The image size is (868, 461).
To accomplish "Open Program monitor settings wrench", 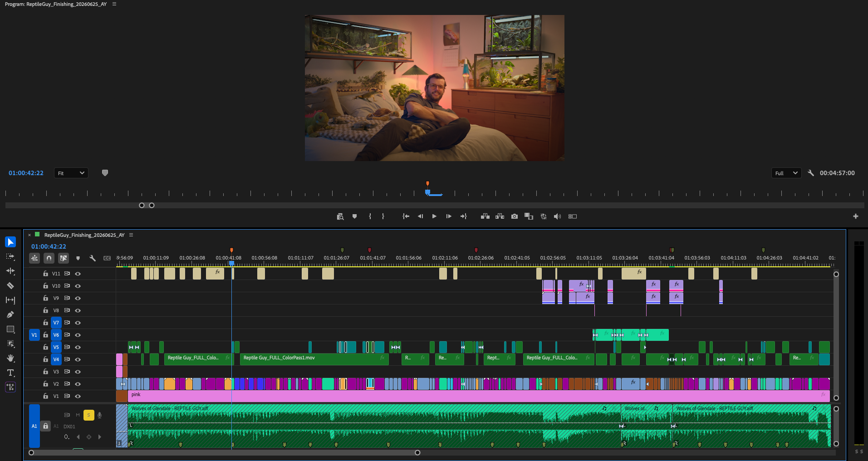I will (x=811, y=173).
